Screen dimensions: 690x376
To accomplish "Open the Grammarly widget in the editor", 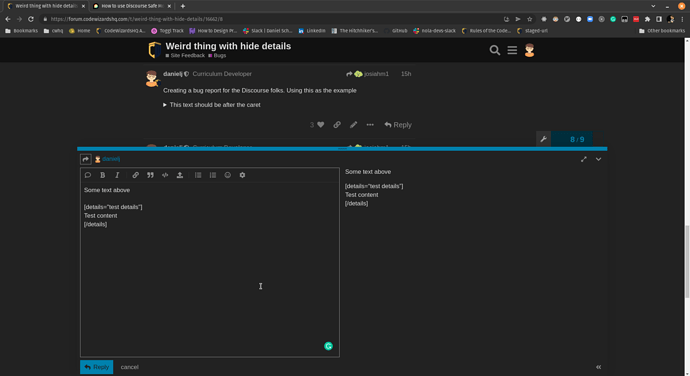I will point(328,346).
